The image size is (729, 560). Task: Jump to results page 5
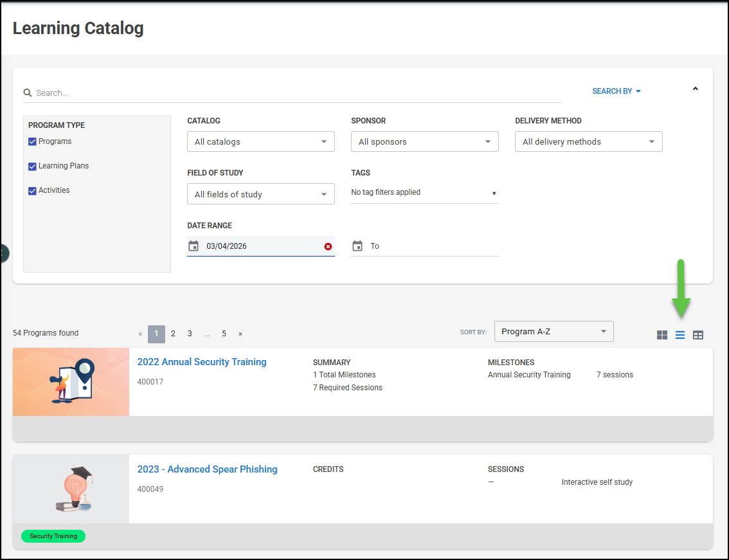pyautogui.click(x=224, y=334)
